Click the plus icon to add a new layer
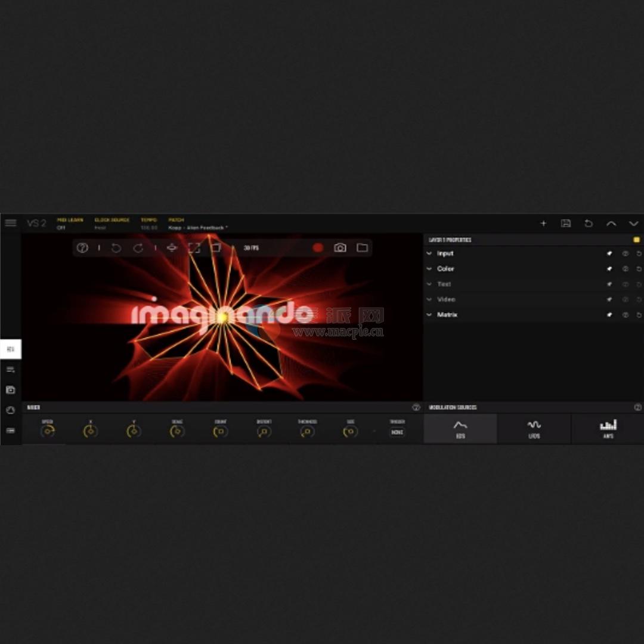Viewport: 644px width, 644px height. point(543,223)
